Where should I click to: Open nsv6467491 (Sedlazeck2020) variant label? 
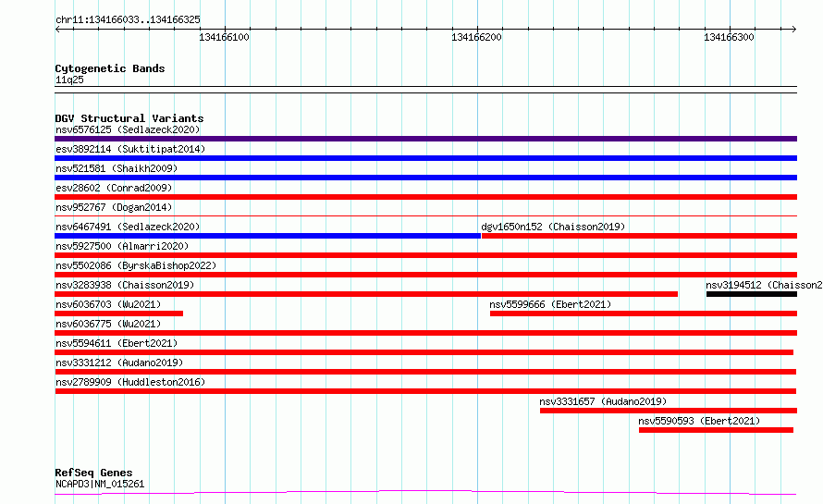point(128,227)
